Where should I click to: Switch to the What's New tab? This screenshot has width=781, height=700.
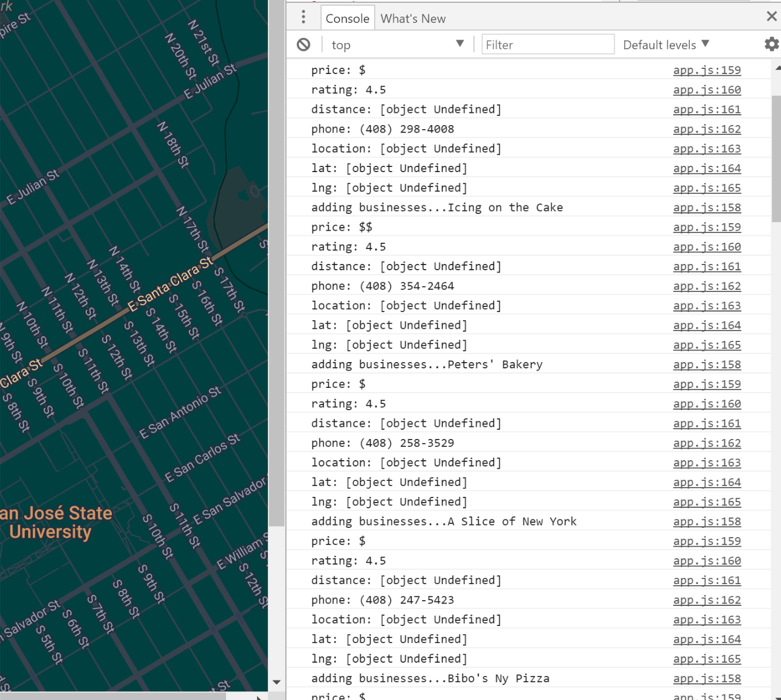click(x=413, y=18)
